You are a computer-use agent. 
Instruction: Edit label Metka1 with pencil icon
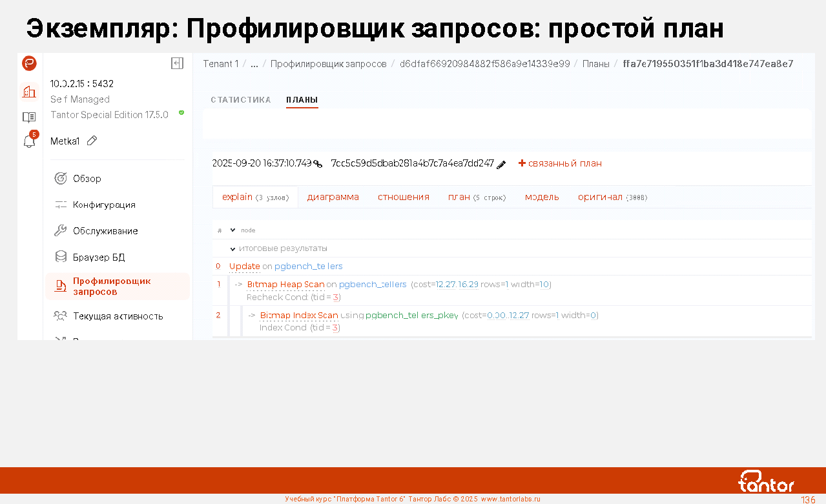point(92,141)
